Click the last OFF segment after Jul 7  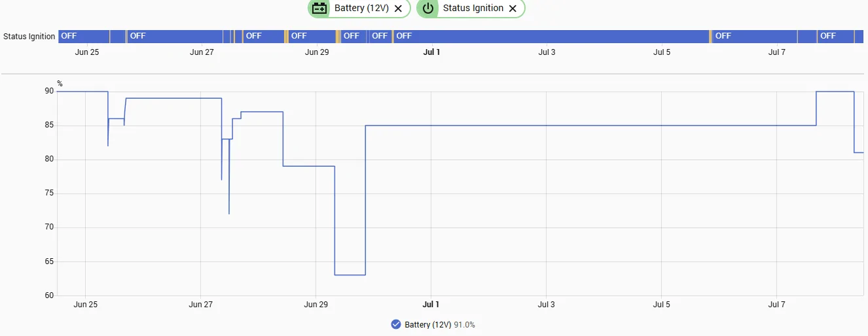click(836, 36)
